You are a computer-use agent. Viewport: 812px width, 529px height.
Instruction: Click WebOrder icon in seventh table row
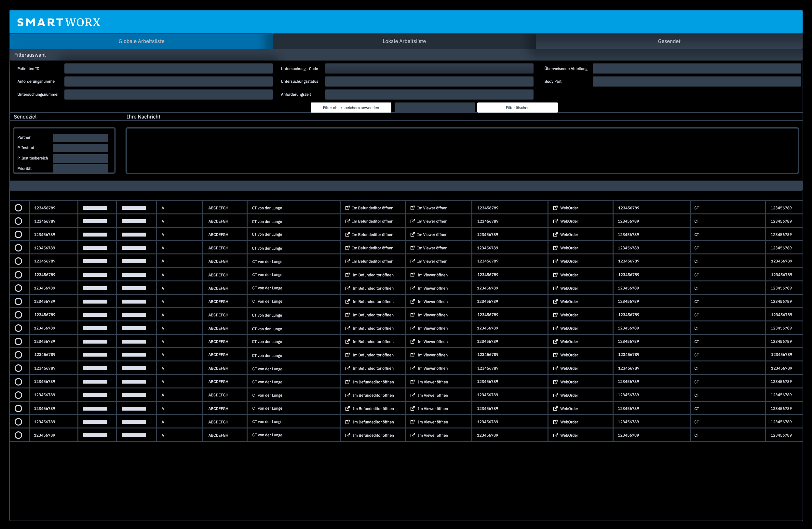[x=555, y=288]
